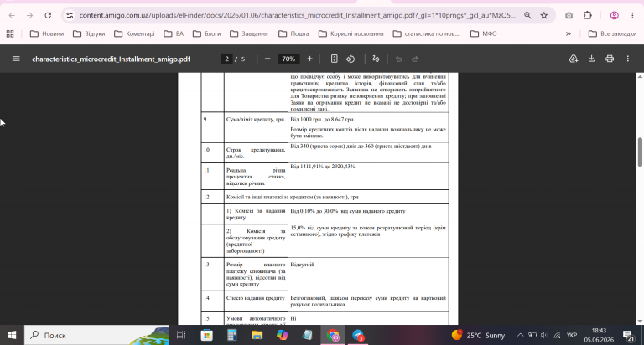644x345 pixels.
Task: Open the ВА bookmark folder
Action: coord(174,33)
